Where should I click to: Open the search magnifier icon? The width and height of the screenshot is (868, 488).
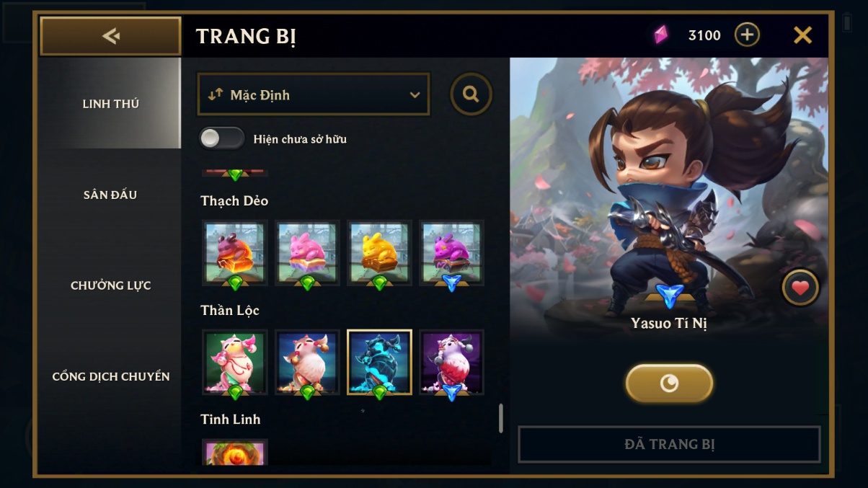(x=471, y=94)
